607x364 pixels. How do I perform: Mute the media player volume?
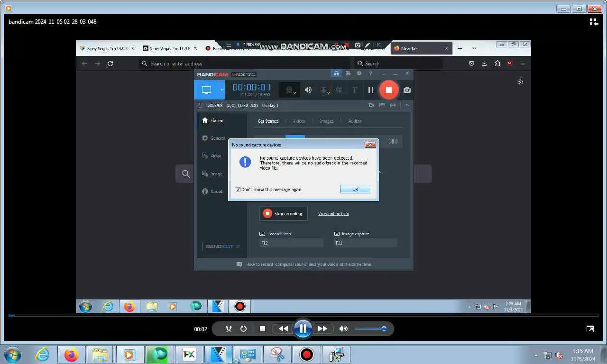[343, 328]
